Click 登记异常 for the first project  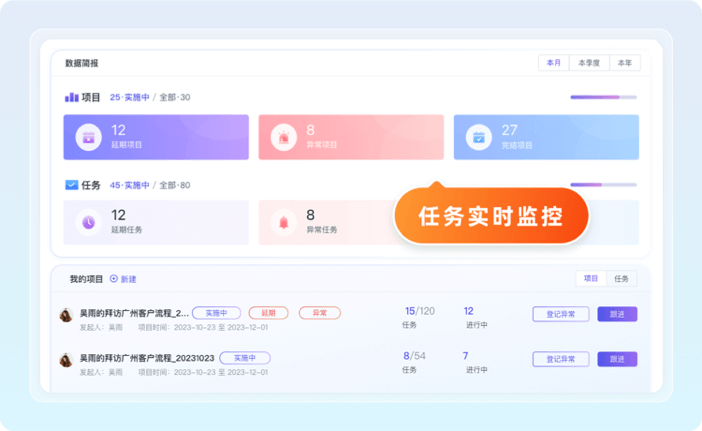tap(560, 314)
